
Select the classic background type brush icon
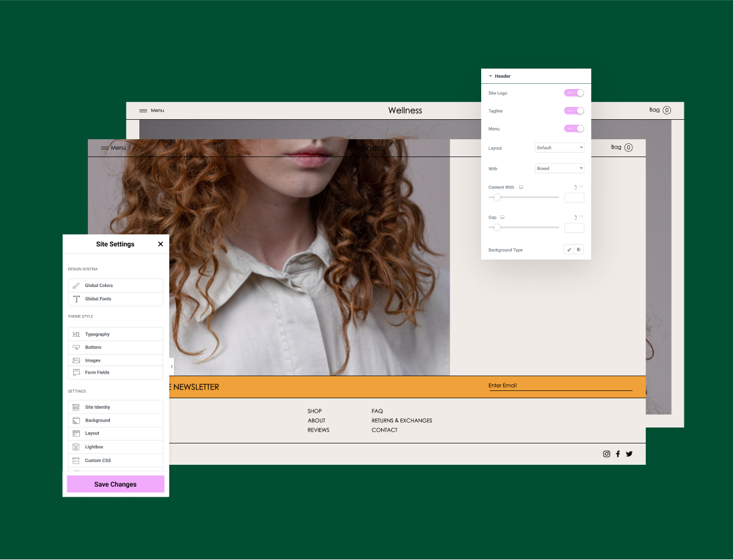tap(569, 250)
